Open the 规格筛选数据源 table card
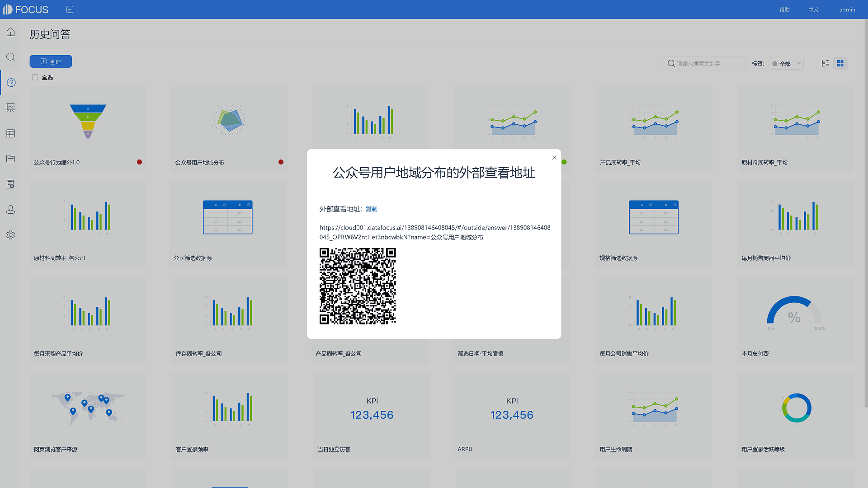Image resolution: width=868 pixels, height=488 pixels. tap(654, 225)
